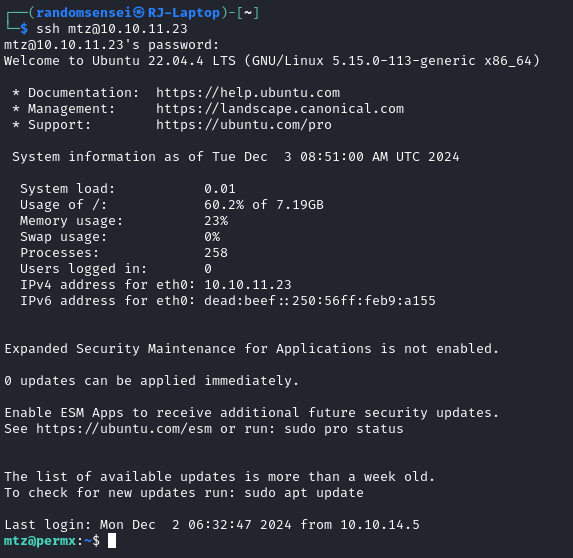Open the https://ubuntu.com/pro support link

tap(244, 125)
